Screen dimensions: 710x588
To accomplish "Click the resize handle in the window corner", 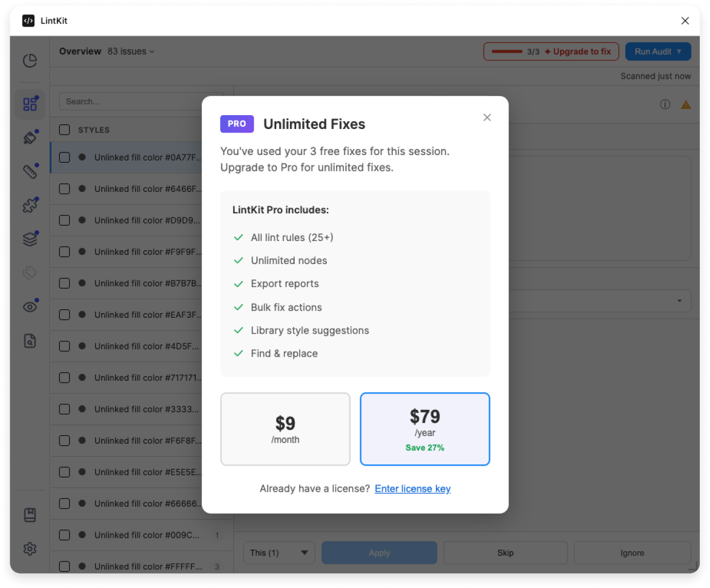I will tap(694, 567).
